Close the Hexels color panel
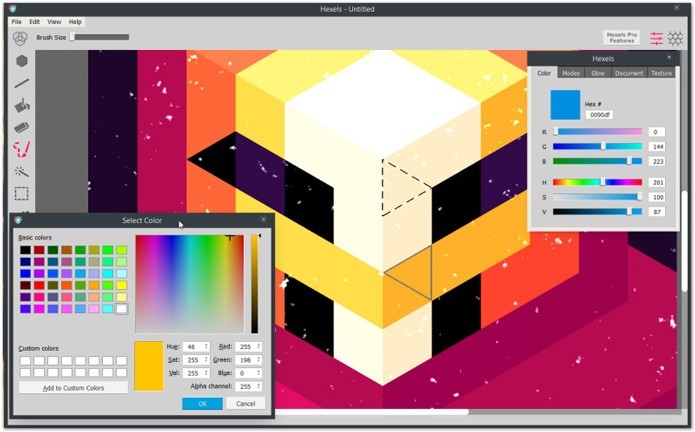The width and height of the screenshot is (695, 432). click(669, 58)
